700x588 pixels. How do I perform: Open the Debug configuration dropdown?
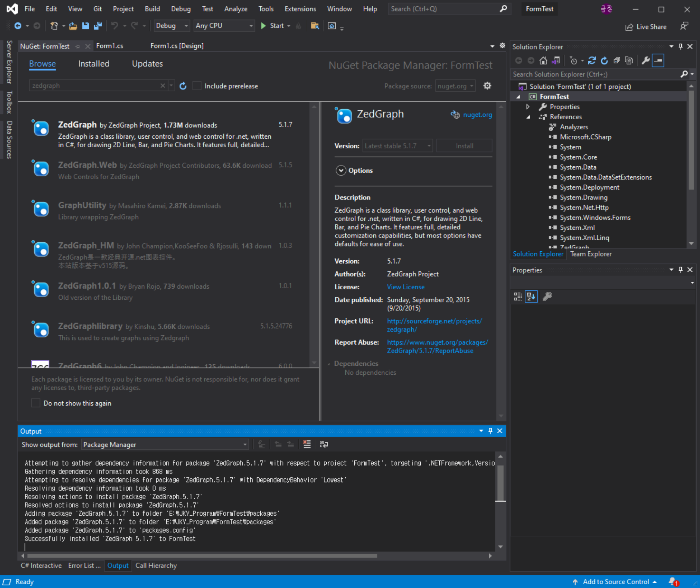[172, 26]
